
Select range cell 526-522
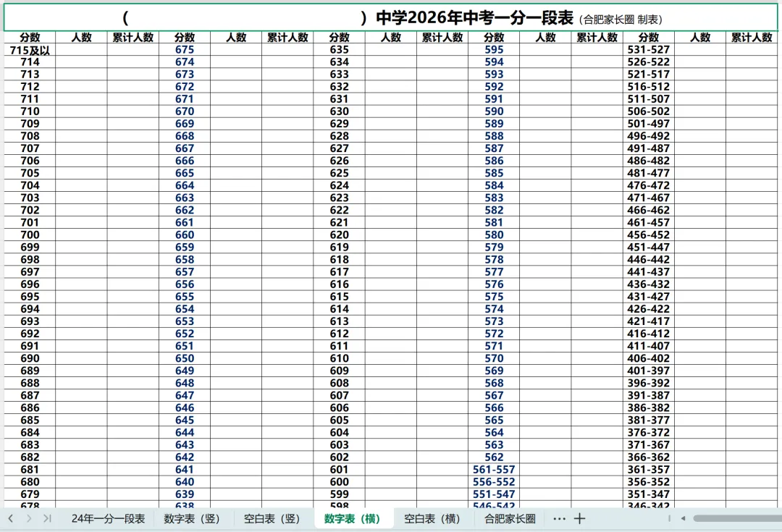[x=648, y=62]
